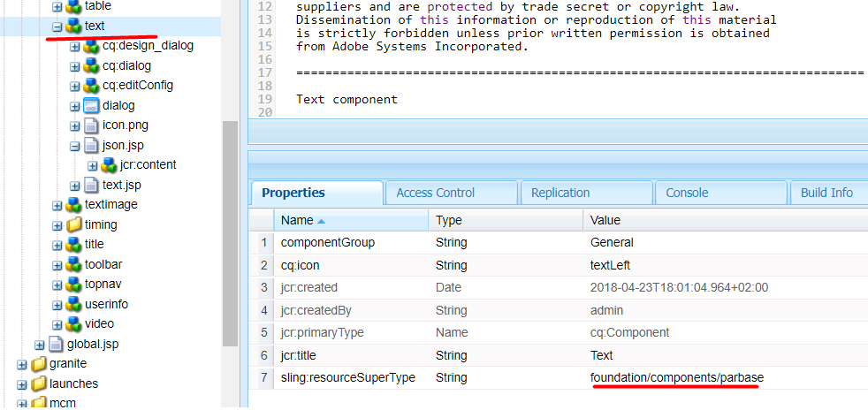Viewport: 868px width, 410px height.
Task: Click the jcr:content node icon
Action: [109, 164]
